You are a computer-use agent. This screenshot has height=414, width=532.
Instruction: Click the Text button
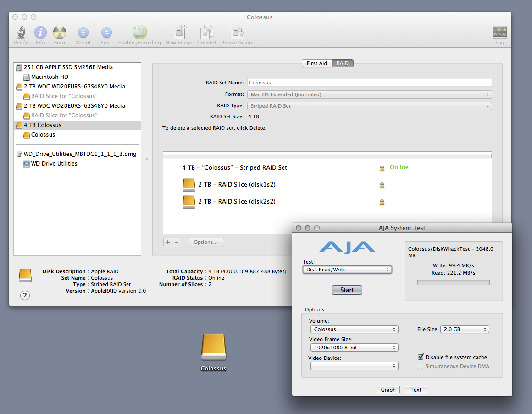416,390
